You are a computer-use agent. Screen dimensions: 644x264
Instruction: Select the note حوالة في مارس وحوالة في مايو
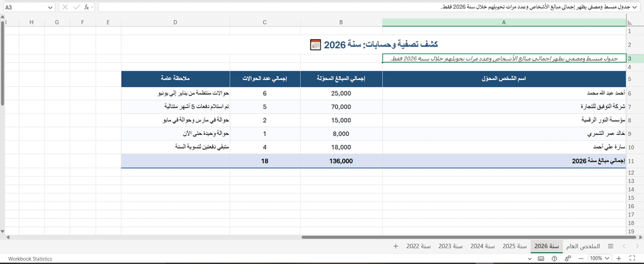[175, 120]
